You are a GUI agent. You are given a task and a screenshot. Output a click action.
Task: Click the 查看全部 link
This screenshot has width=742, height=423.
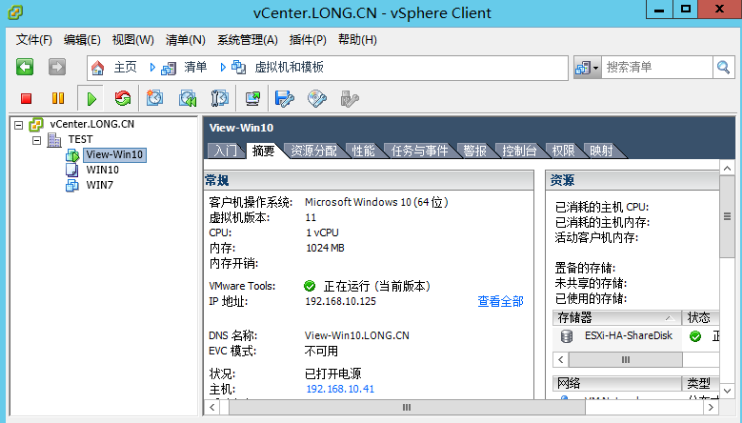coord(500,301)
